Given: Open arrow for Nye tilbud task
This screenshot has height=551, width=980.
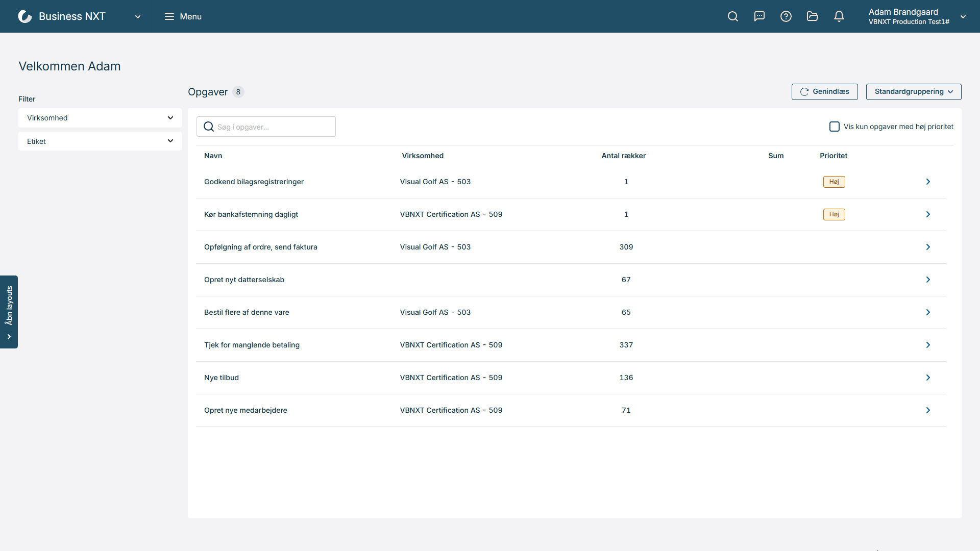Looking at the screenshot, I should [x=928, y=378].
